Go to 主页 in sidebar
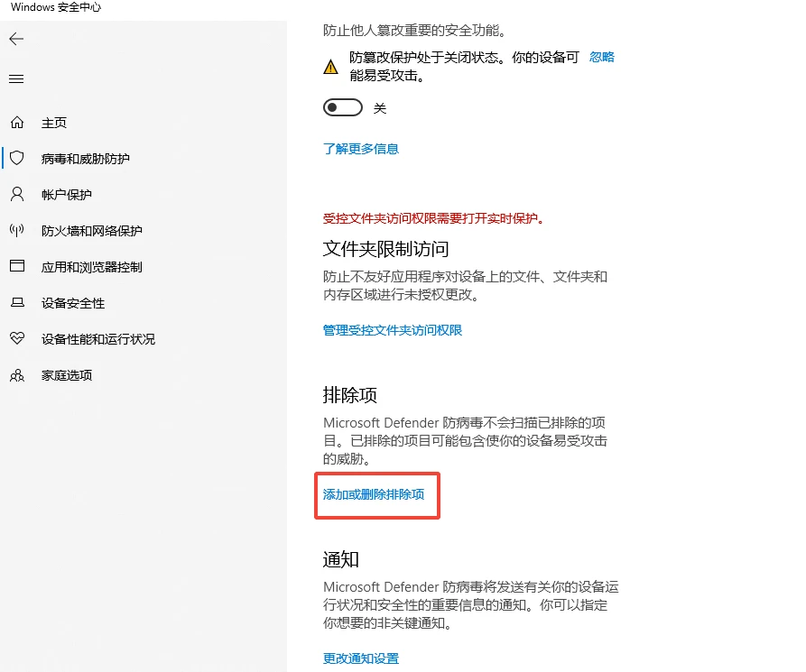Image resolution: width=806 pixels, height=672 pixels. tap(54, 123)
